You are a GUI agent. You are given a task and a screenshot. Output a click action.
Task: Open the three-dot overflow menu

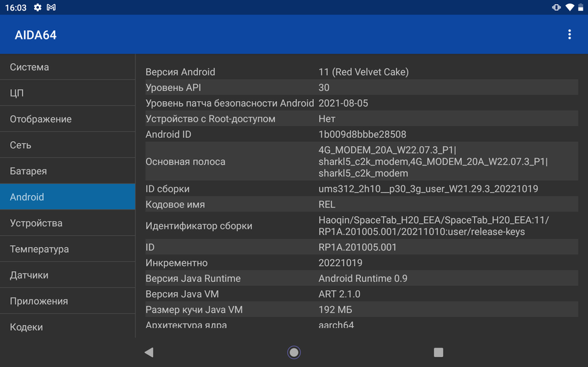click(x=569, y=35)
